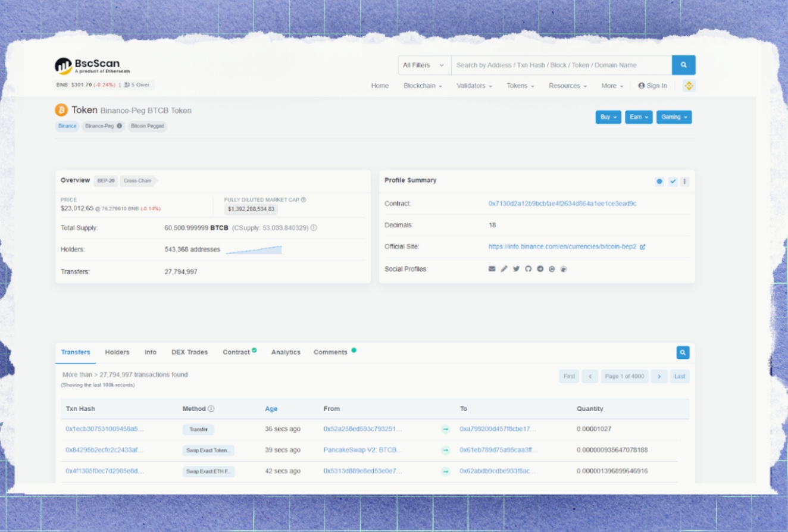Expand the Validators menu
This screenshot has width=788, height=532.
(474, 86)
